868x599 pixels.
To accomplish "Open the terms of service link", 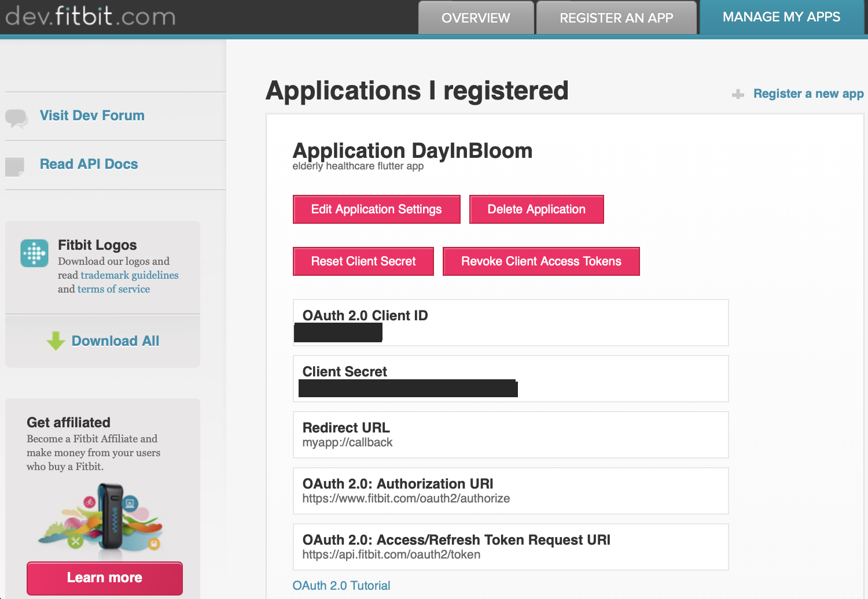I will click(x=114, y=289).
